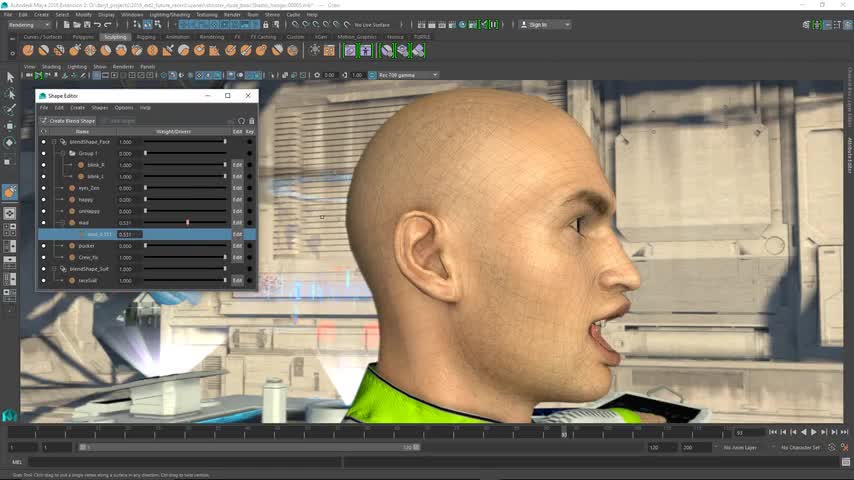Click the play forward button on timeline

[x=813, y=432]
